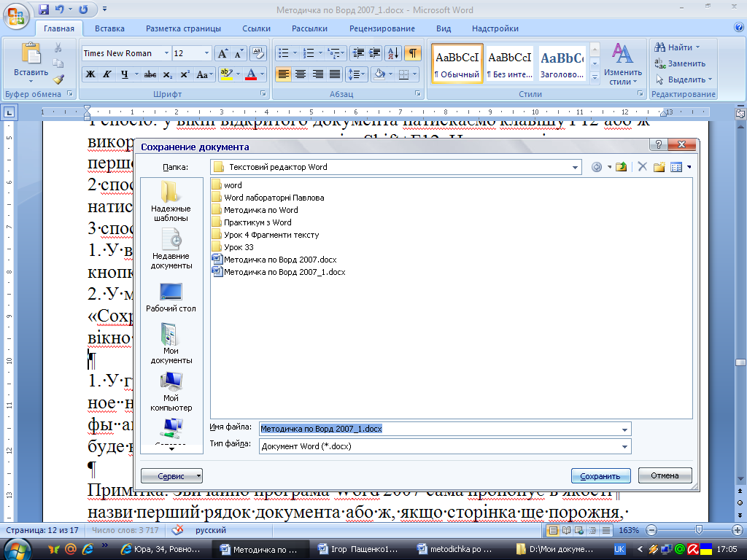Click the Subscript x₂ icon
The image size is (747, 560).
[167, 74]
